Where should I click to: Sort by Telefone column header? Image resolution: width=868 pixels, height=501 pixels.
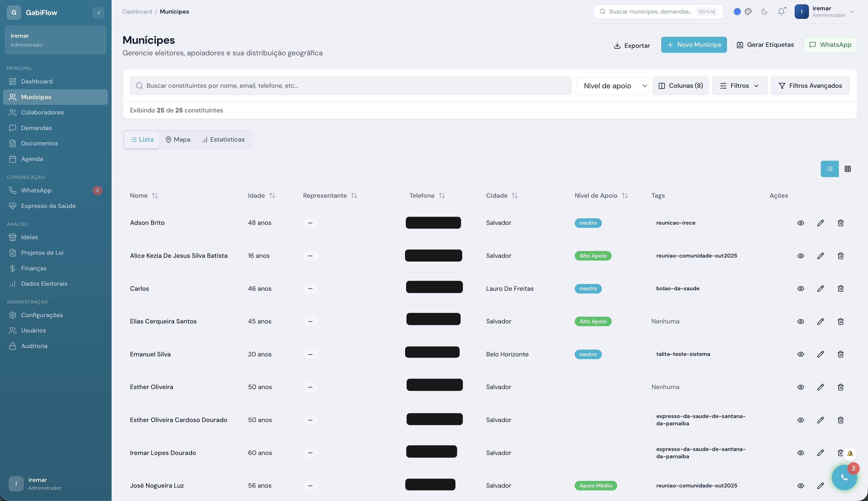point(427,195)
